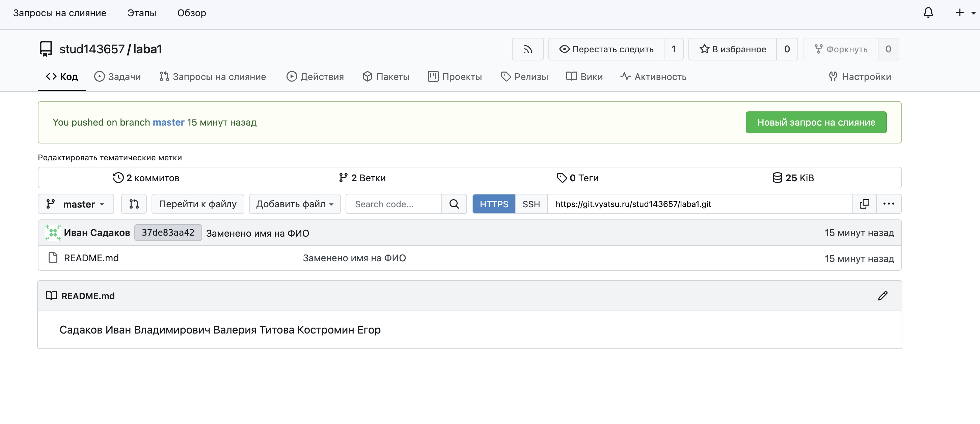Open the notifications bell
Screen dimensions: 980x424
click(x=928, y=13)
